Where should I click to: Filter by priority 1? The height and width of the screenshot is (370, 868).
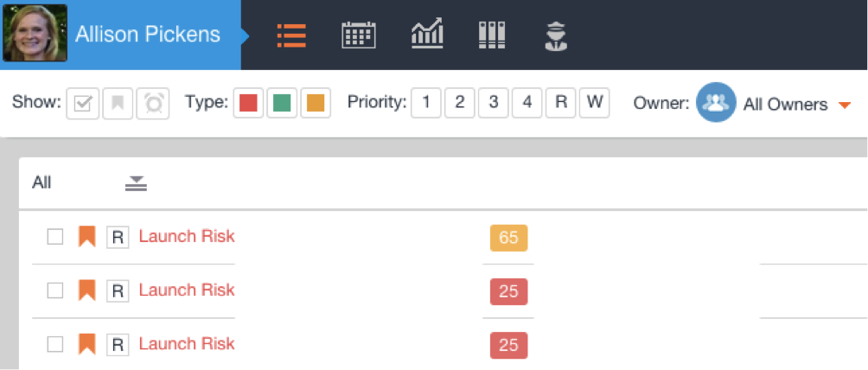tap(425, 104)
